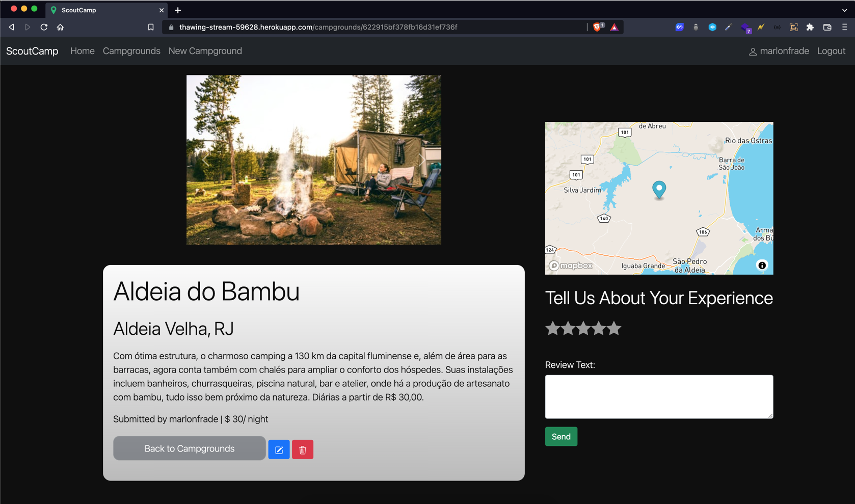Select the first rating star
Screen dimensions: 855x504
[x=553, y=328]
